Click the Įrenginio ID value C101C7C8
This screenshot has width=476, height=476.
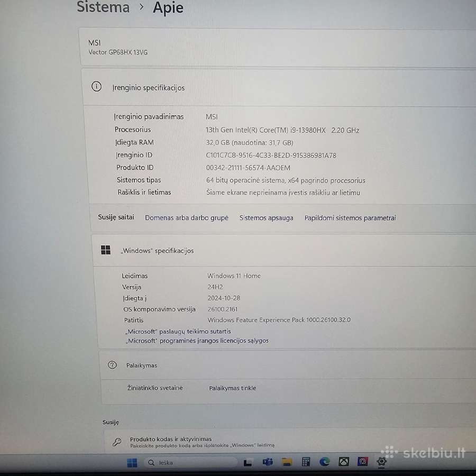[271, 155]
